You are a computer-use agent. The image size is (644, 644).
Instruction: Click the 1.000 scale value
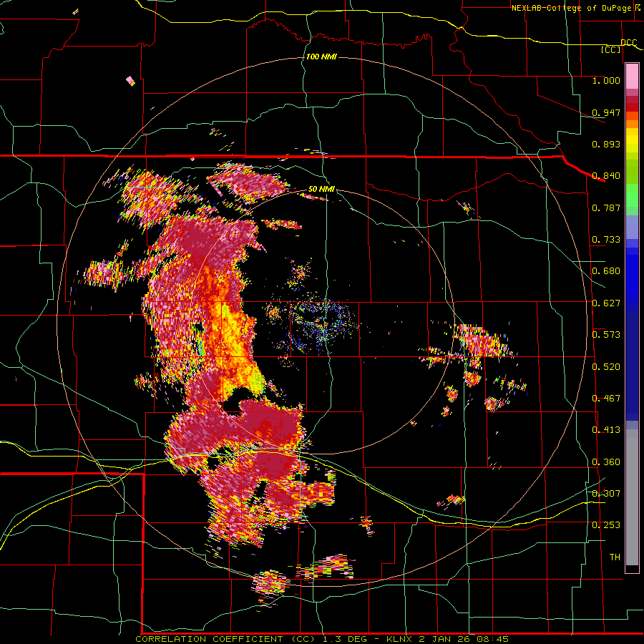tap(606, 80)
